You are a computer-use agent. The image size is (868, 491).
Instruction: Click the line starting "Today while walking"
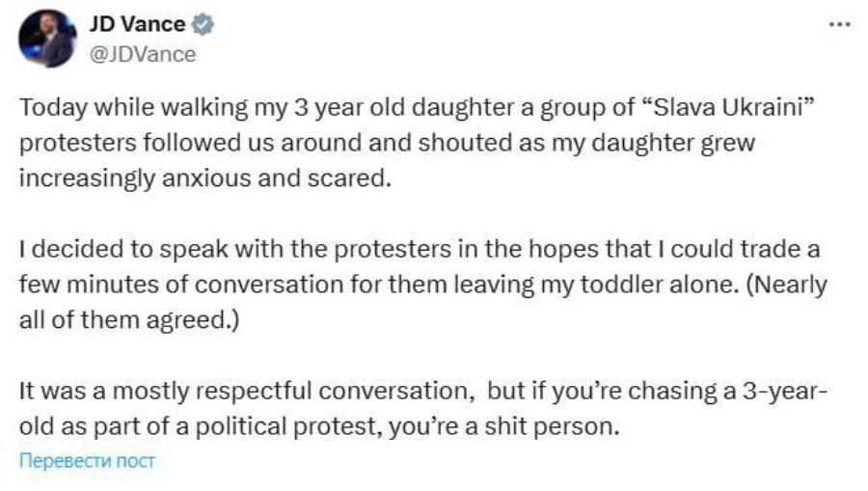(x=417, y=108)
